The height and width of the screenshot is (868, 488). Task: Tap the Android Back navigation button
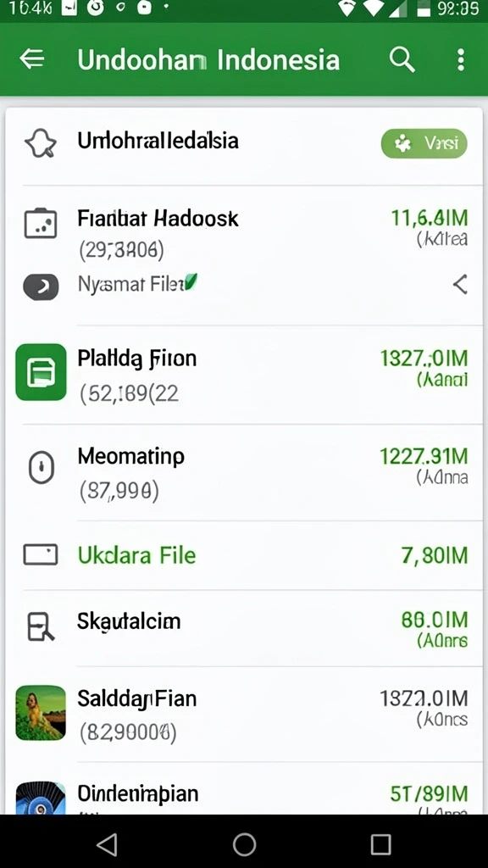[x=107, y=845]
